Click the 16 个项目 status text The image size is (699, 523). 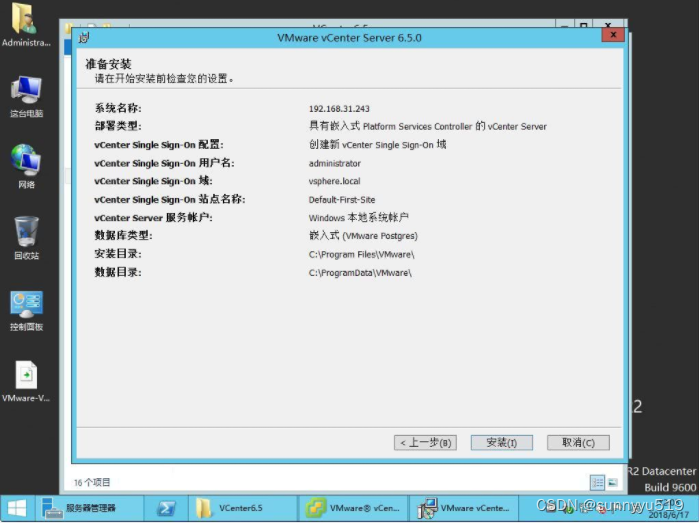pos(92,482)
